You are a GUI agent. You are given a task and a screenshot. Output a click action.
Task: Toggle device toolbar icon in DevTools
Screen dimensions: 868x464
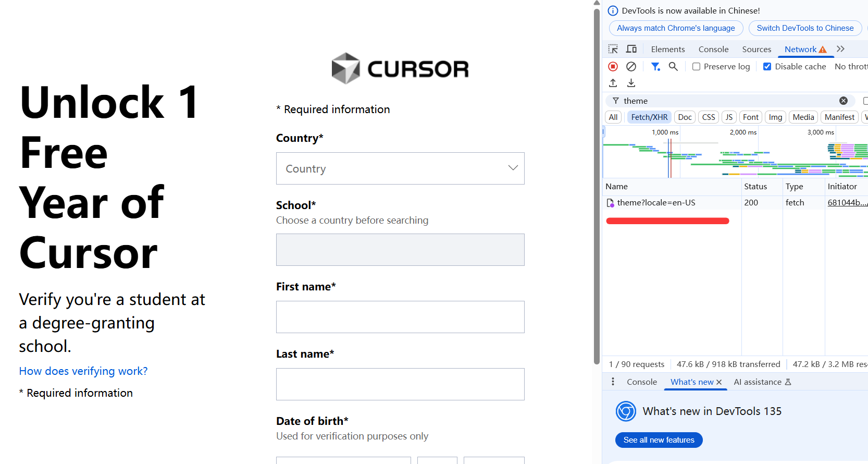(631, 49)
